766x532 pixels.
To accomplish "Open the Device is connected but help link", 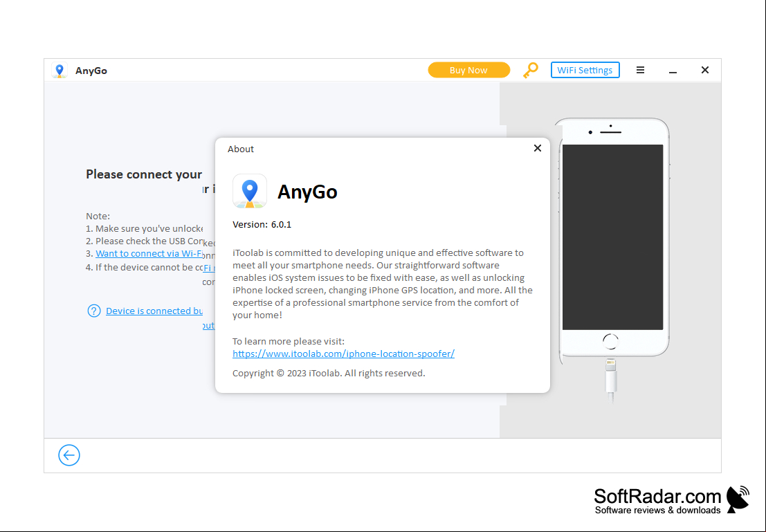I will (154, 311).
